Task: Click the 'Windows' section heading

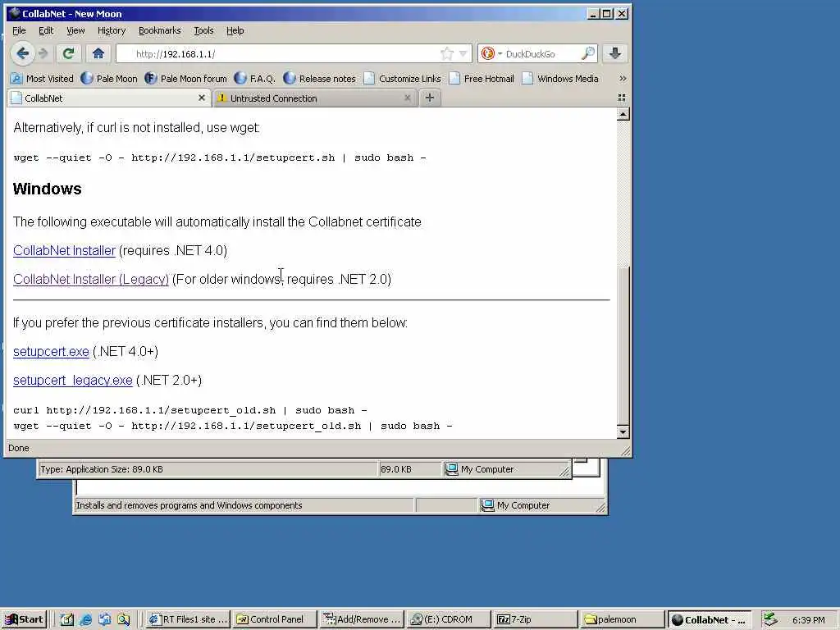Action: [47, 189]
